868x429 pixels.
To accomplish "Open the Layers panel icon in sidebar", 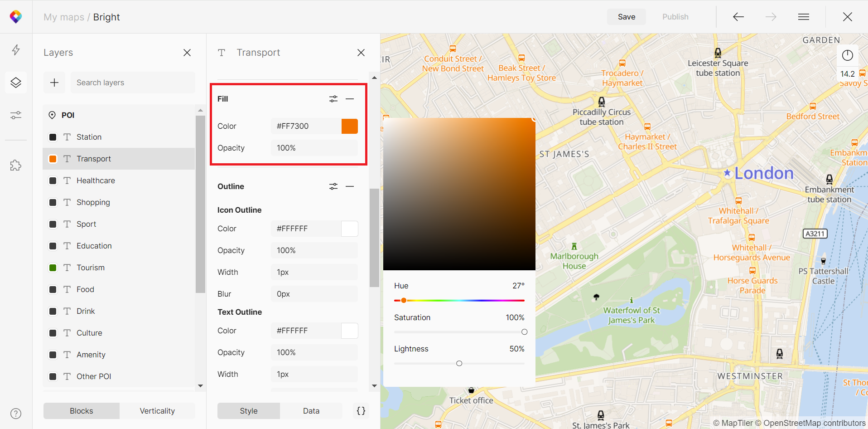I will 16,83.
